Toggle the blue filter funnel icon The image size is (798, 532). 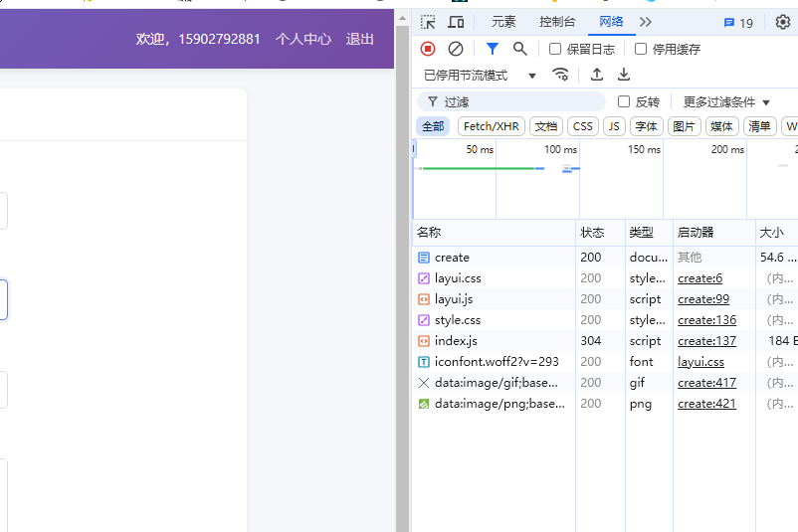coord(492,49)
